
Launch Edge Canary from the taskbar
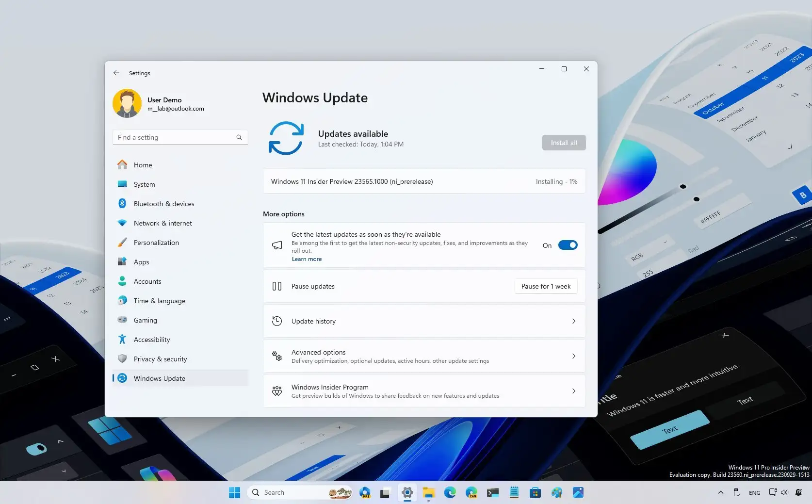click(x=471, y=492)
